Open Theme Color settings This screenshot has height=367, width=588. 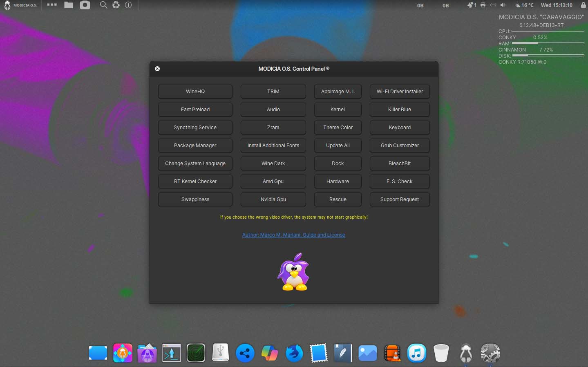click(x=338, y=128)
